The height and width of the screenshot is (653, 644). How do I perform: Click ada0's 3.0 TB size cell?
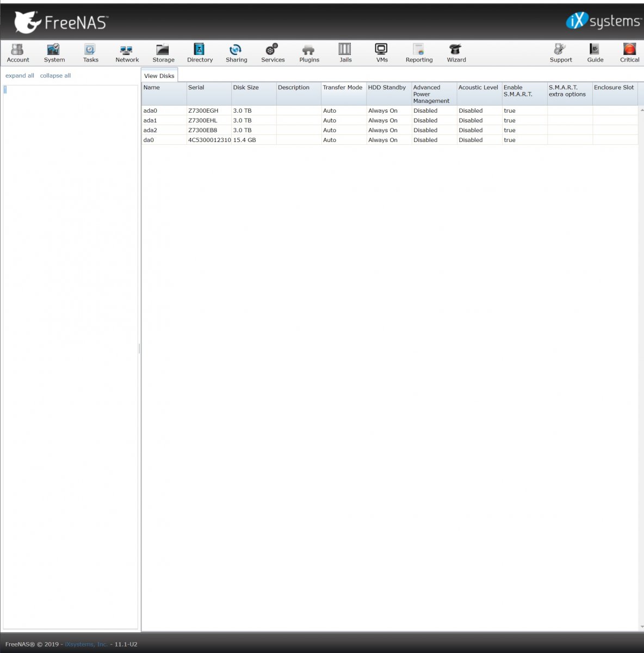[x=254, y=110]
